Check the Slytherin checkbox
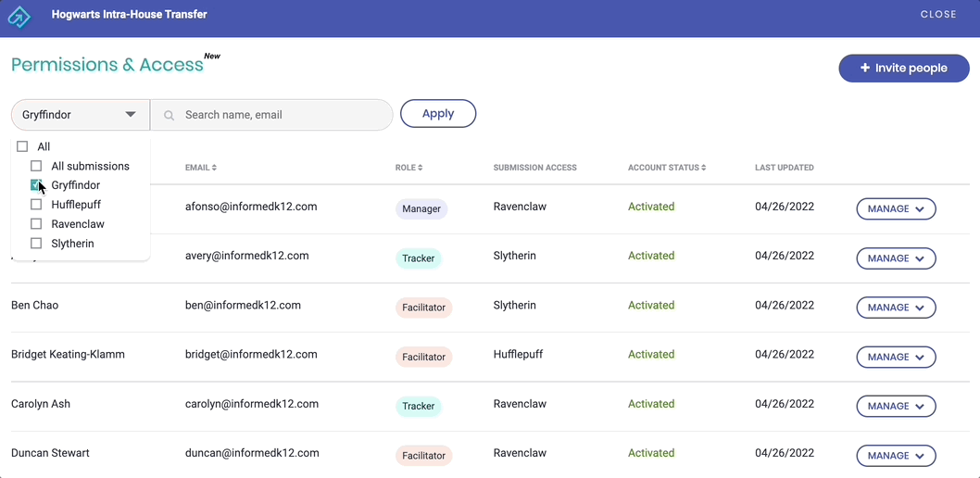Viewport: 980px width, 478px height. [x=36, y=243]
